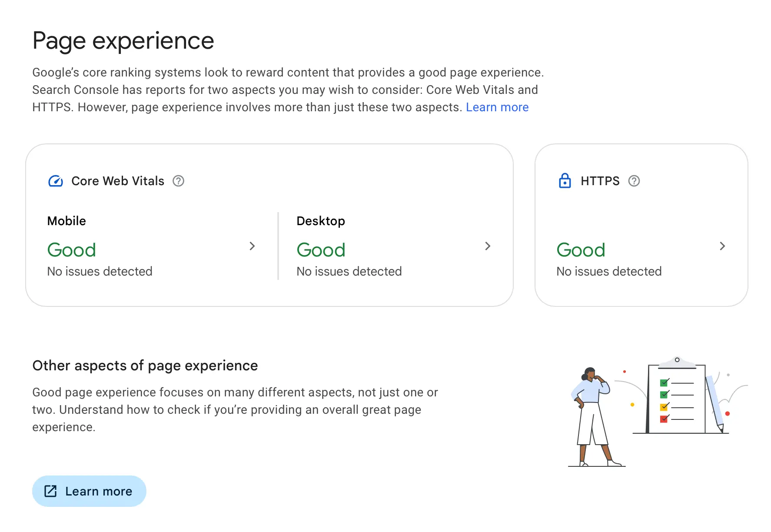Select the Desktop "Good" status text
Screen dimensions: 771x532
(x=321, y=250)
